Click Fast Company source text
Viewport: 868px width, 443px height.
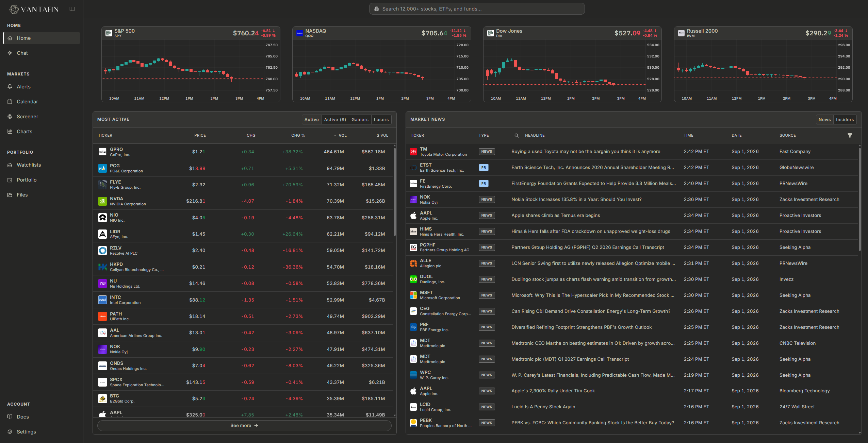click(x=795, y=152)
